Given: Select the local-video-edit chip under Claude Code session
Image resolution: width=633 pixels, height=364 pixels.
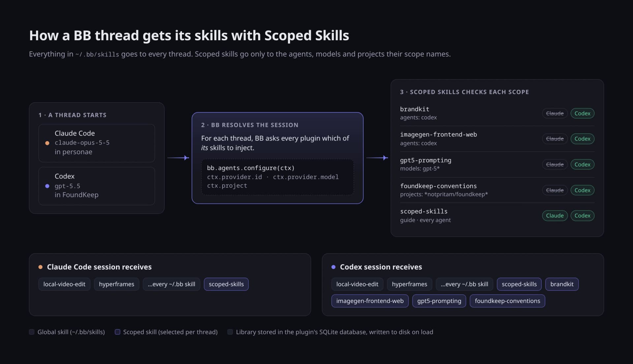Looking at the screenshot, I should 64,284.
